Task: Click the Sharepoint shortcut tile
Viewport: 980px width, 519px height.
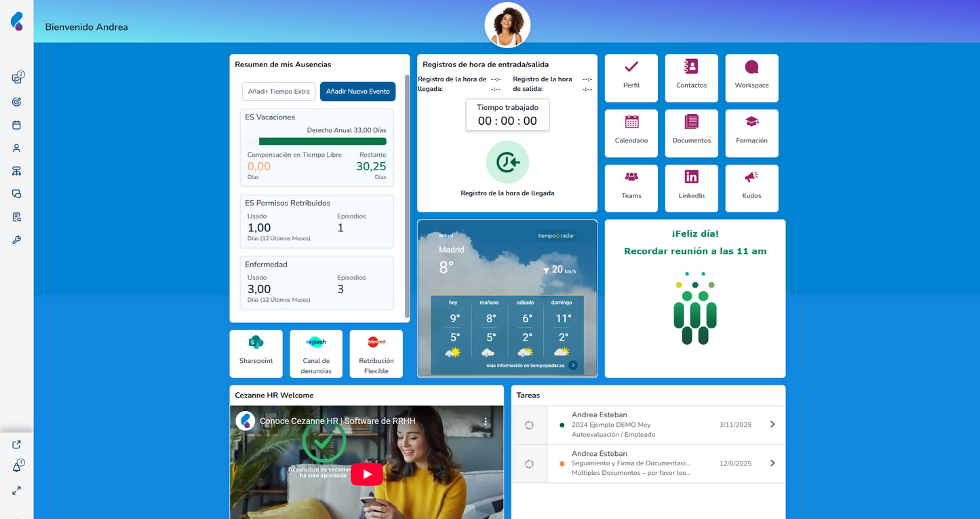Action: (256, 353)
